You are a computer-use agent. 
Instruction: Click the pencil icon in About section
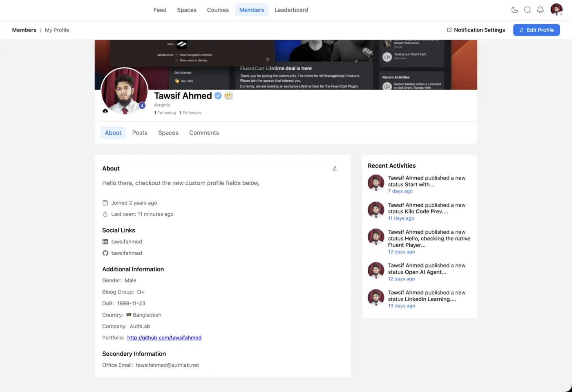click(x=335, y=168)
